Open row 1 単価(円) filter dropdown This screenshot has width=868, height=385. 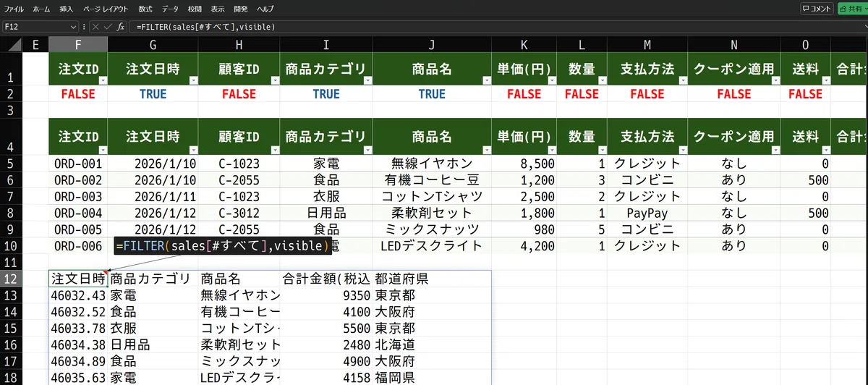[552, 80]
